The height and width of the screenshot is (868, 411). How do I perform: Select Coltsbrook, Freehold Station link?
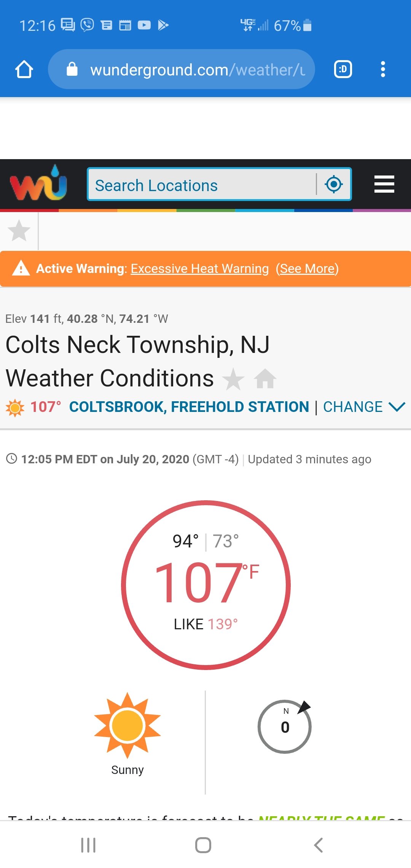click(x=189, y=407)
